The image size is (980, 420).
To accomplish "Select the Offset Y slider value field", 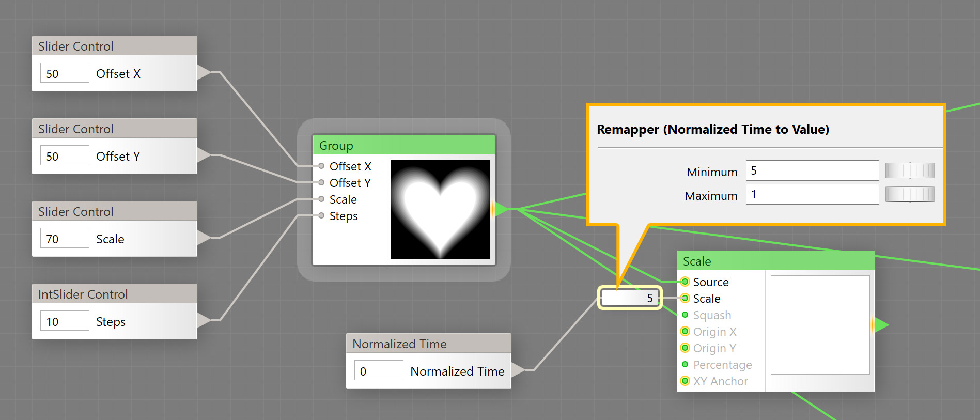I will (65, 155).
